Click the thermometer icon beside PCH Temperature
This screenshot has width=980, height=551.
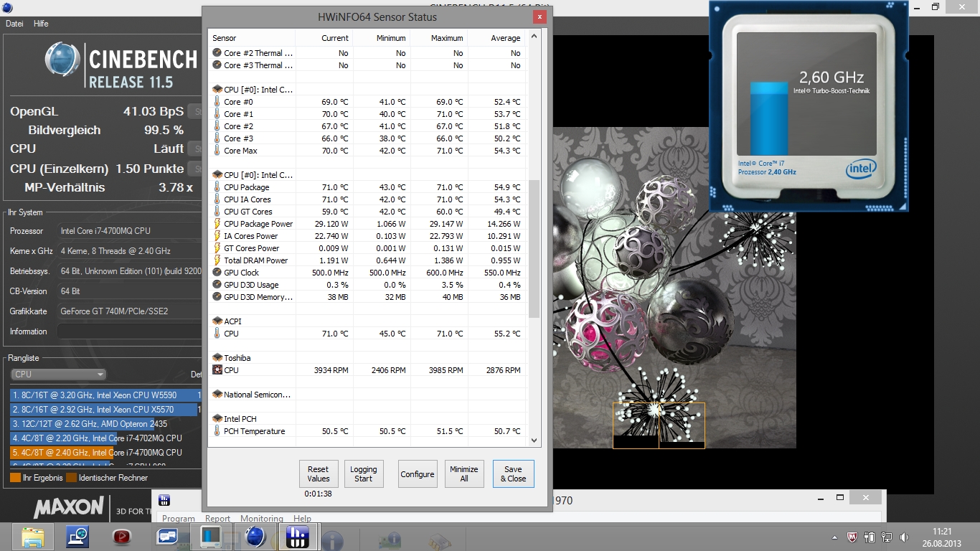[217, 431]
